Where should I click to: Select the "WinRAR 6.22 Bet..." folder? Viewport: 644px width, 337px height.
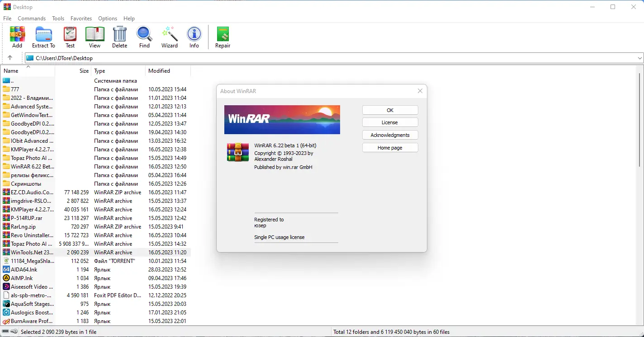95,167
